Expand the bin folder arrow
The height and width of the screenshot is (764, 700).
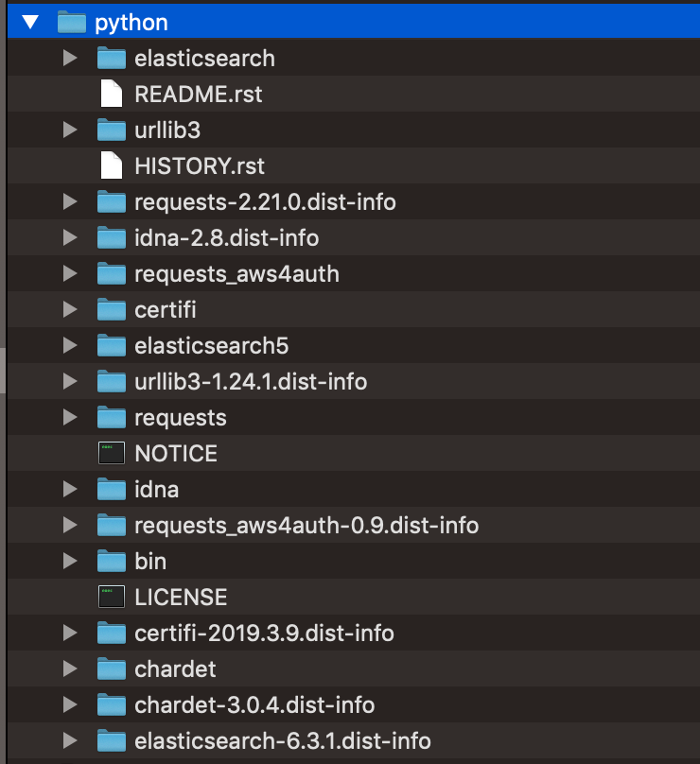[70, 562]
